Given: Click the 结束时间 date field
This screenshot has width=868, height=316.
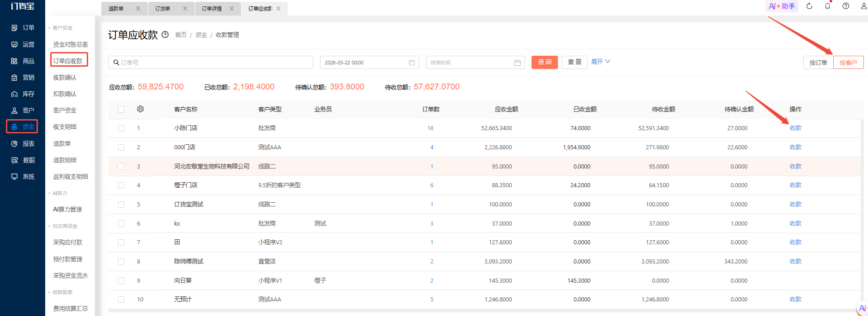Looking at the screenshot, I should click(x=475, y=63).
